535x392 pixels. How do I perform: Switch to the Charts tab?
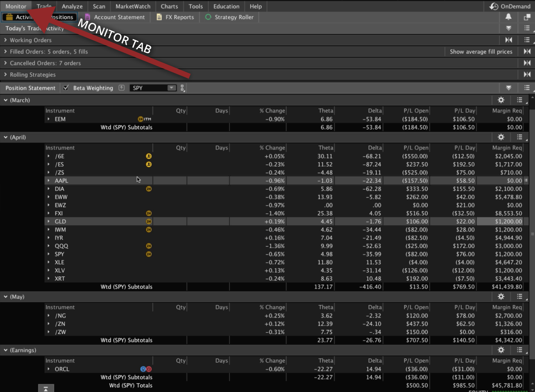pos(169,6)
